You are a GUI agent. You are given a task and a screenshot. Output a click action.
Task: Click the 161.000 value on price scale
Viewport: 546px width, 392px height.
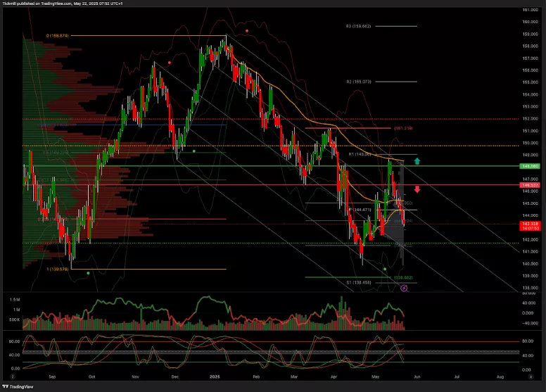(529, 10)
